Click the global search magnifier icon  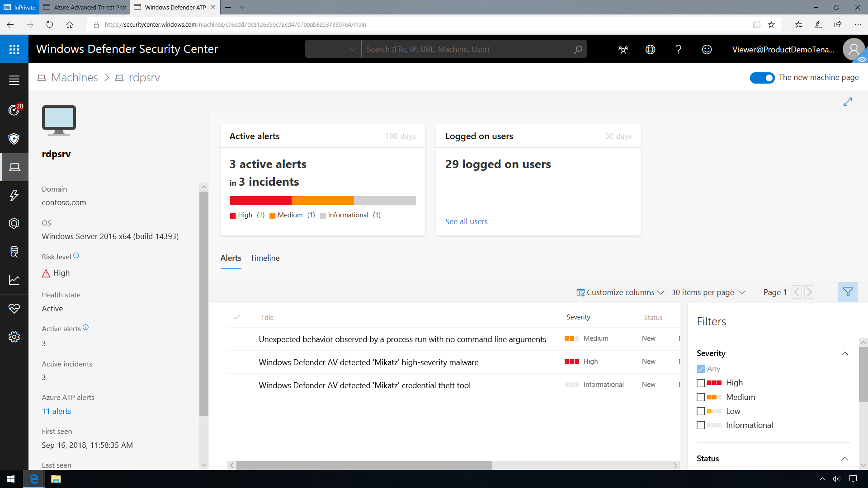click(x=578, y=49)
